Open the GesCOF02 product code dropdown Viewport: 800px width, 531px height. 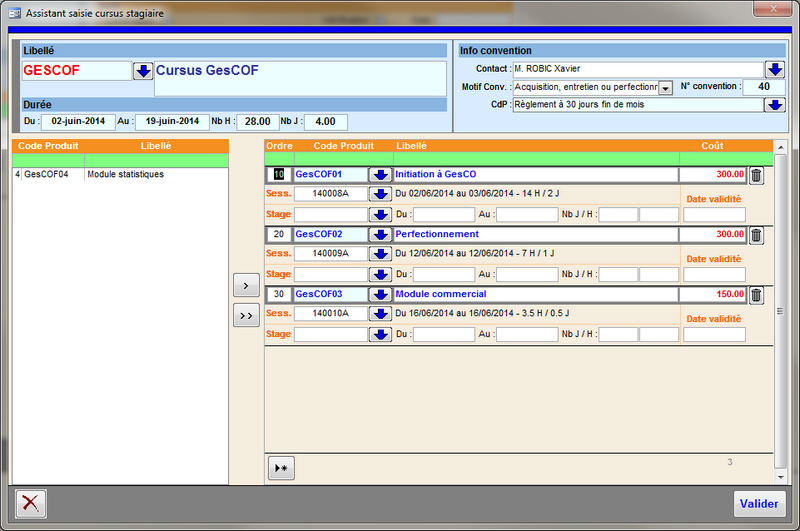click(380, 235)
